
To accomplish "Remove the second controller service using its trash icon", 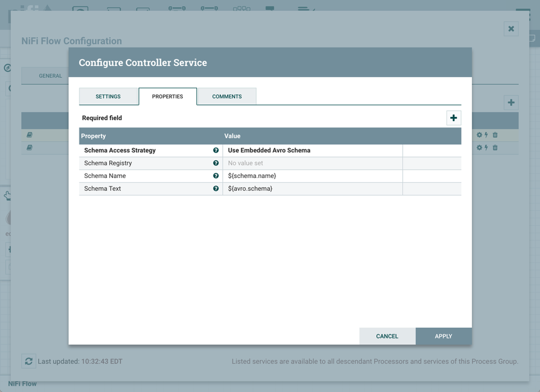I will click(x=495, y=147).
